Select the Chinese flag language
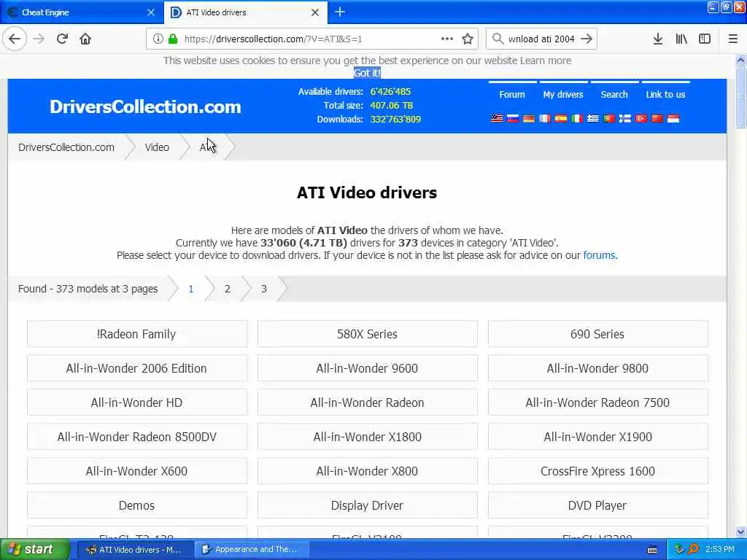This screenshot has width=747, height=560. pyautogui.click(x=657, y=118)
